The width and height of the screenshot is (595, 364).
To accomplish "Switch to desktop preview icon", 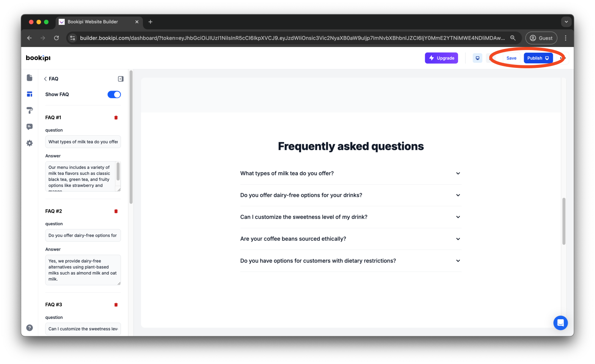I will click(477, 58).
